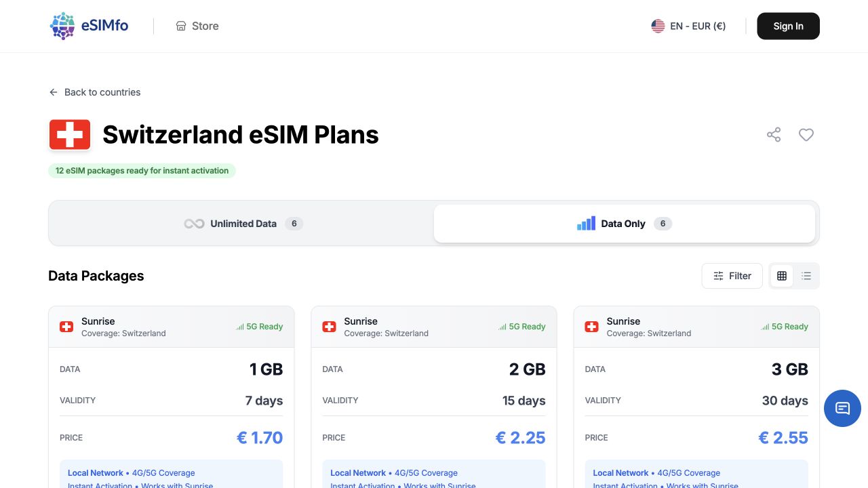This screenshot has height=488, width=868.
Task: Click the 3 GB data amount
Action: point(790,369)
